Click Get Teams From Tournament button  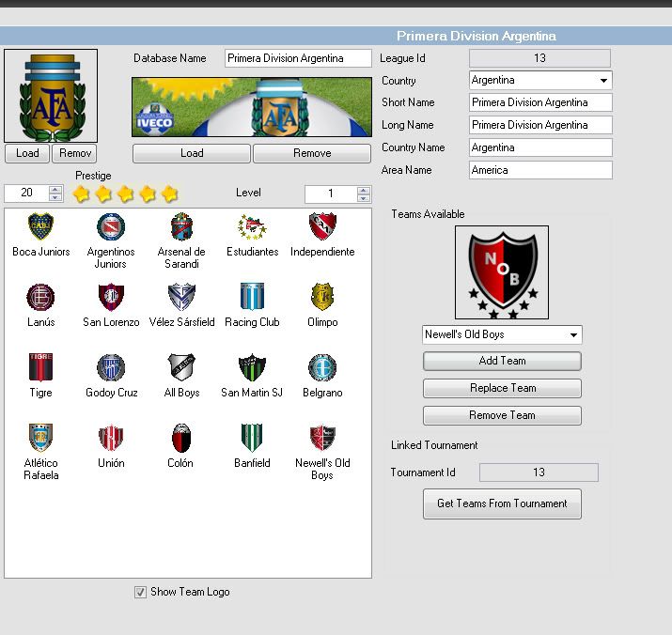coord(502,503)
